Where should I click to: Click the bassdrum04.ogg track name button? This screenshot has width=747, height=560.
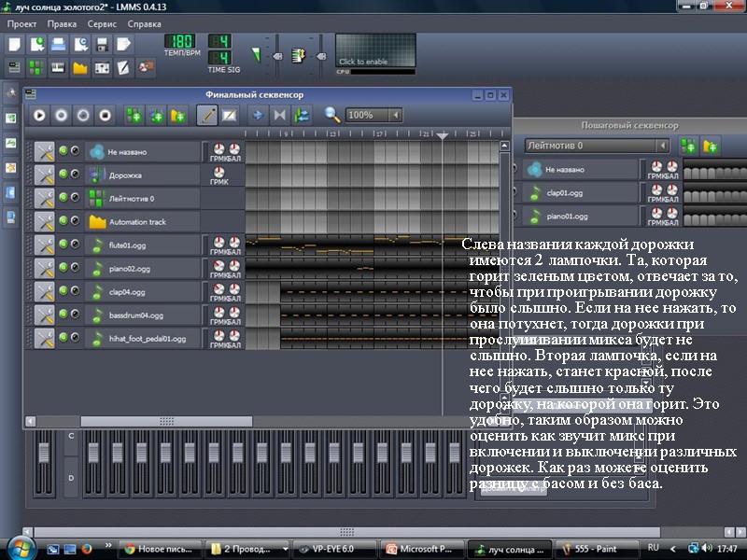tap(143, 315)
